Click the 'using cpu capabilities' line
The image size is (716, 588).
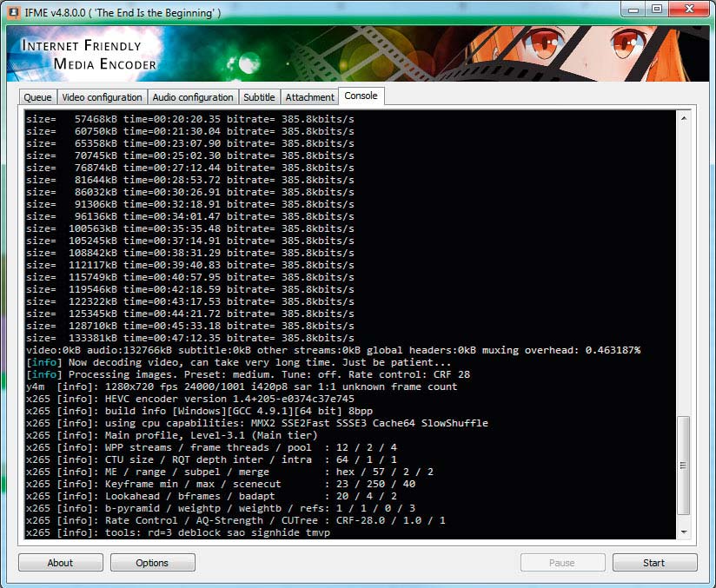coord(257,423)
